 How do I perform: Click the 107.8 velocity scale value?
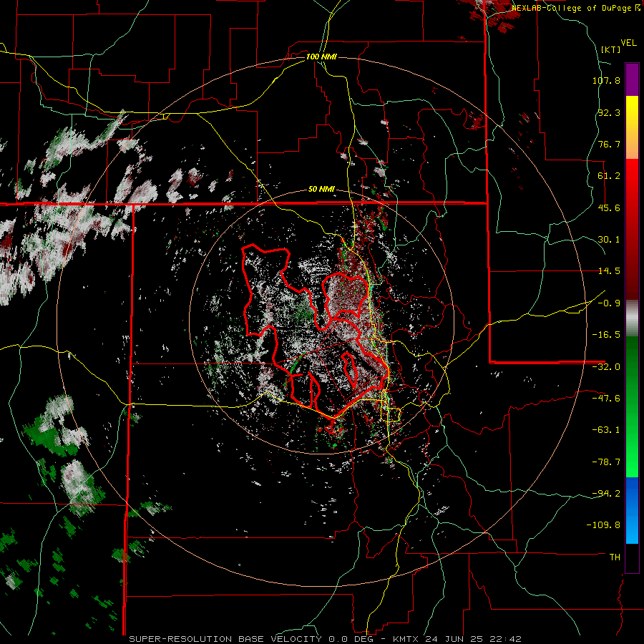pos(606,80)
